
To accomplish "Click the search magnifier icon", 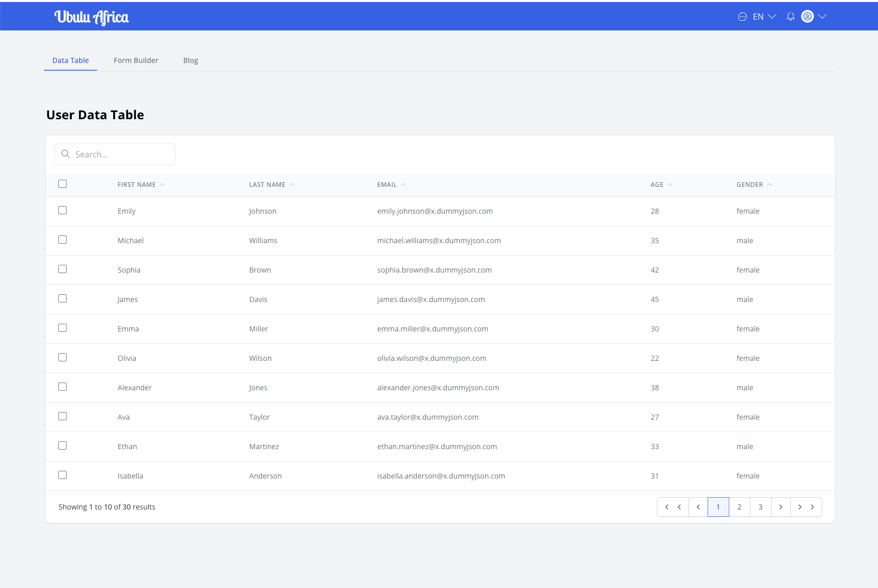I will tap(66, 154).
